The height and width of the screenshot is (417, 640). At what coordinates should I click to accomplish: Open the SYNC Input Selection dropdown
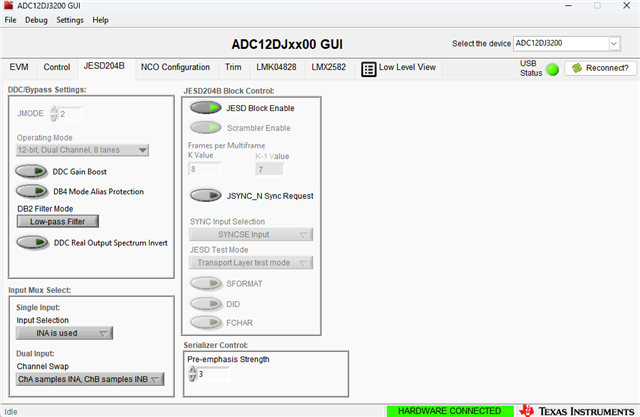[251, 234]
